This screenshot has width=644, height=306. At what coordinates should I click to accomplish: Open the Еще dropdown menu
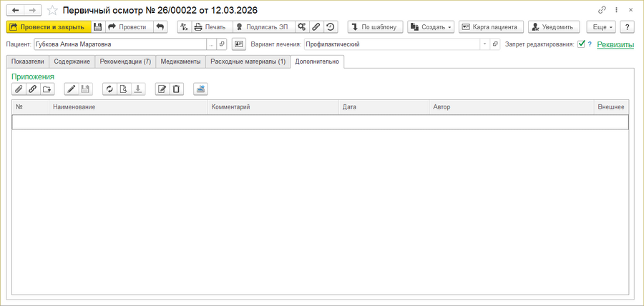[602, 27]
